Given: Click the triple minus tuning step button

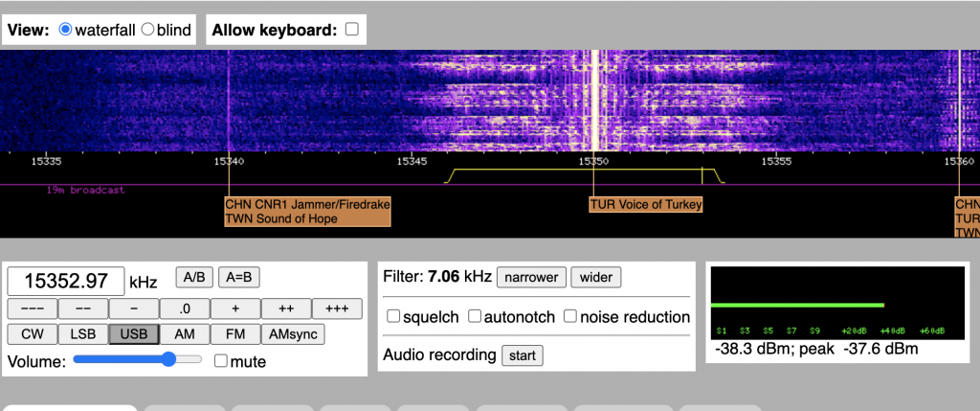Looking at the screenshot, I should (x=32, y=308).
